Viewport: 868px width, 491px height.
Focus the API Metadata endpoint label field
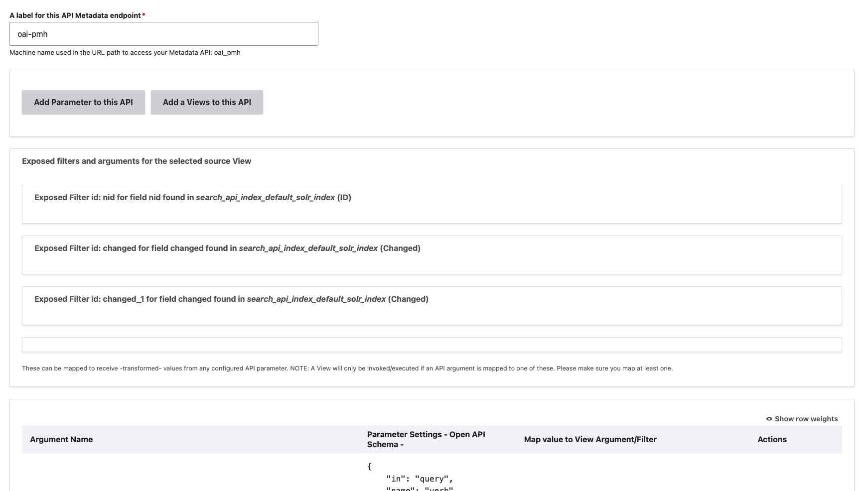[163, 34]
